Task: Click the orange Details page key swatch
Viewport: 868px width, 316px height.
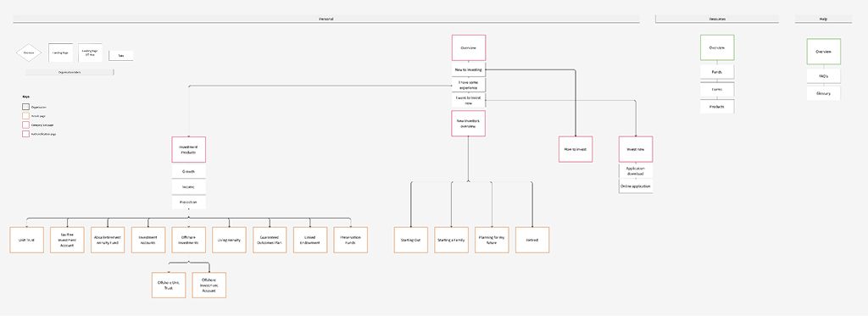Action: [26, 116]
